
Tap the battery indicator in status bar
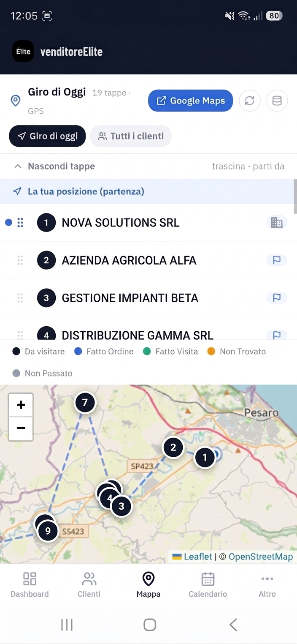pos(274,16)
